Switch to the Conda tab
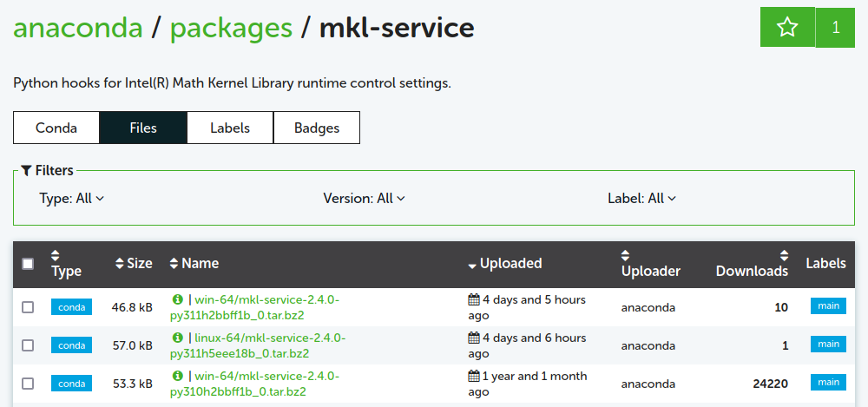Viewport: 868px width, 407px height. (56, 128)
